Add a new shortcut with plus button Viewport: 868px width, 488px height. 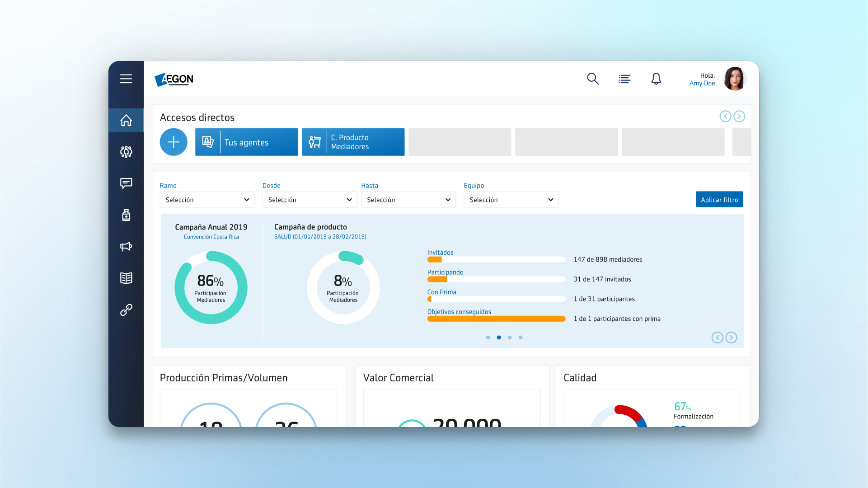pos(174,142)
